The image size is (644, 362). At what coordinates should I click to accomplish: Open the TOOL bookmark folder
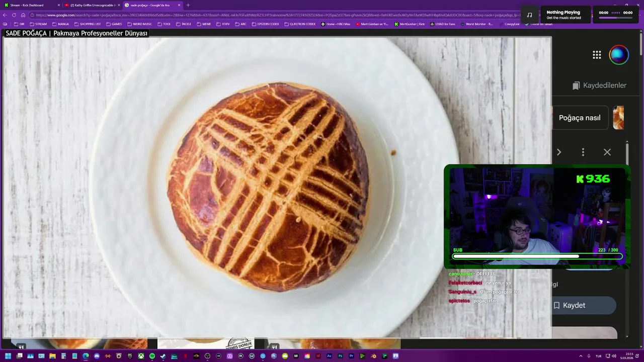(x=164, y=24)
